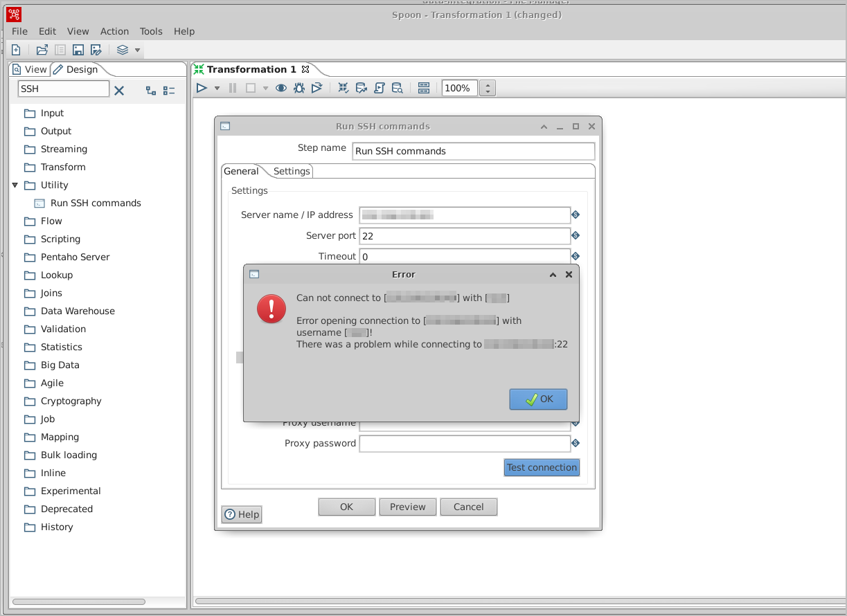Click the Help button
Screen dimensions: 847x616
242,514
